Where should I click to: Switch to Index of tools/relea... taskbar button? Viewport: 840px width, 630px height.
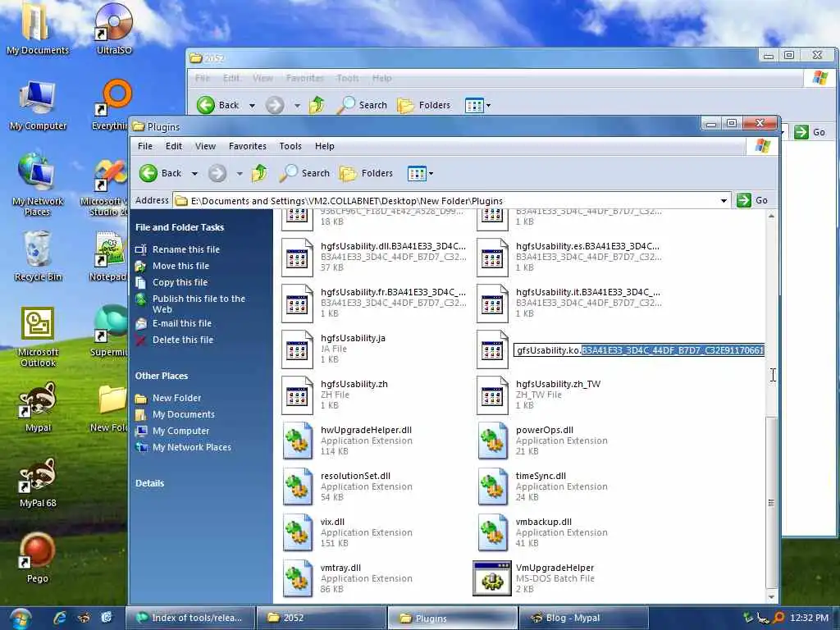click(x=189, y=618)
